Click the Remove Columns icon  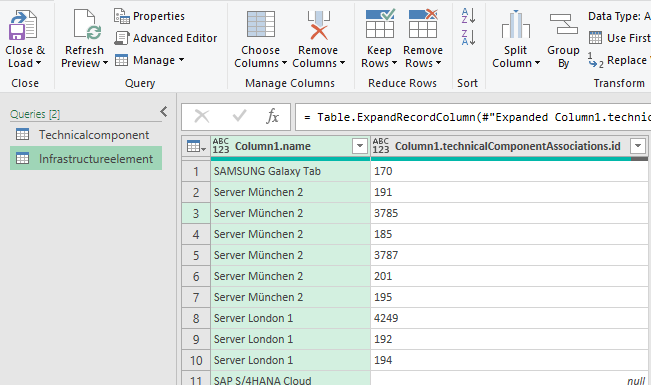(x=318, y=25)
